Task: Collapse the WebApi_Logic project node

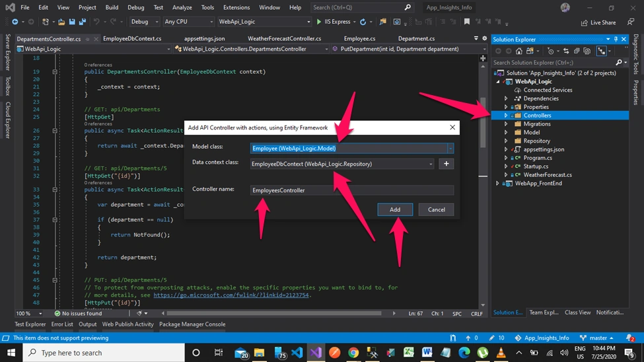Action: (498, 82)
